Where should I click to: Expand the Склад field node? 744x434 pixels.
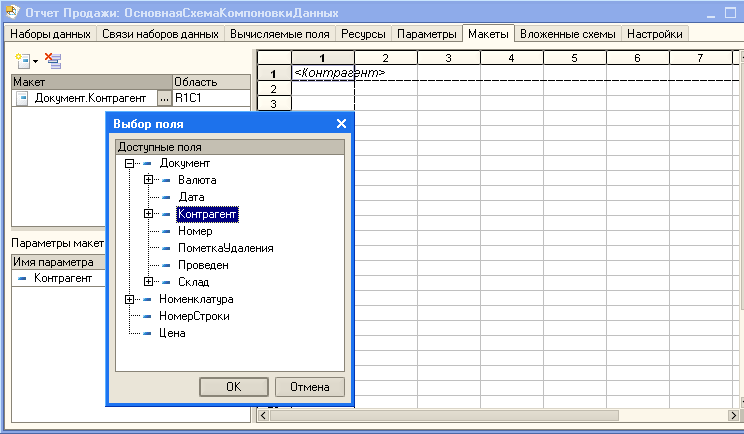148,282
